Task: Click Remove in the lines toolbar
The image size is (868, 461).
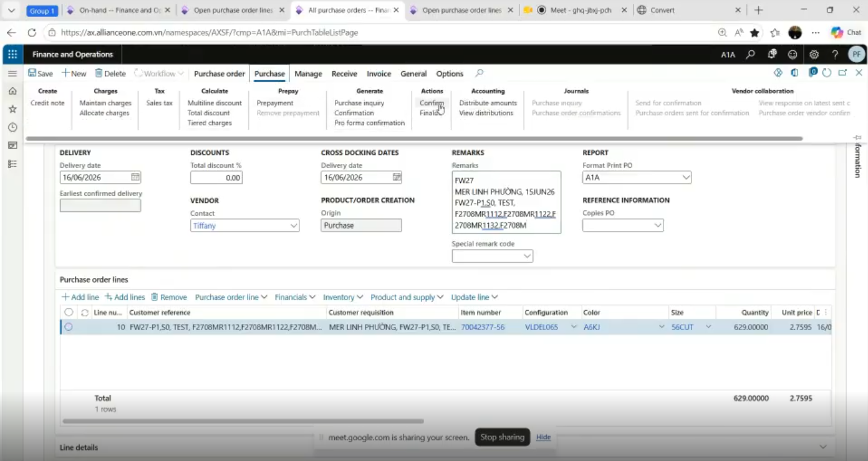Action: 169,297
